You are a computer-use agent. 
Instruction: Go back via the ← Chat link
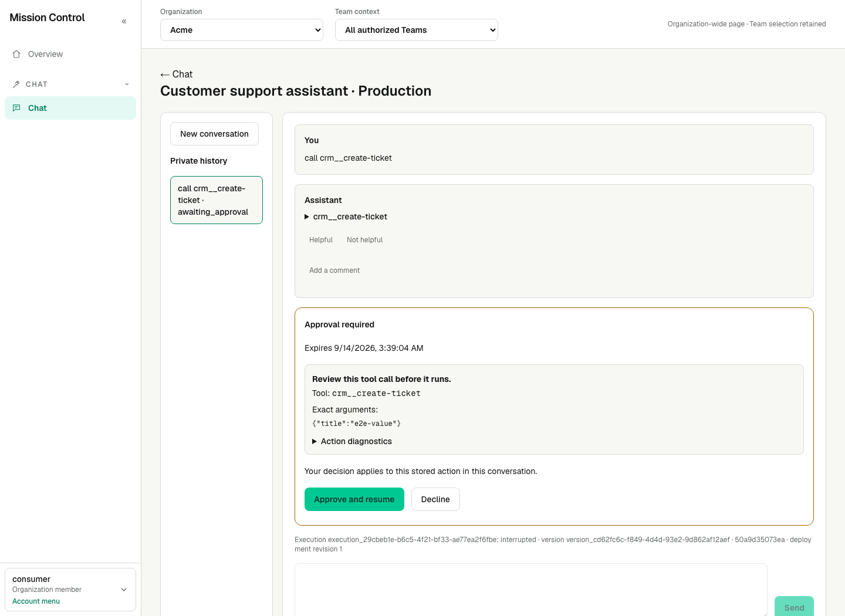pyautogui.click(x=176, y=74)
